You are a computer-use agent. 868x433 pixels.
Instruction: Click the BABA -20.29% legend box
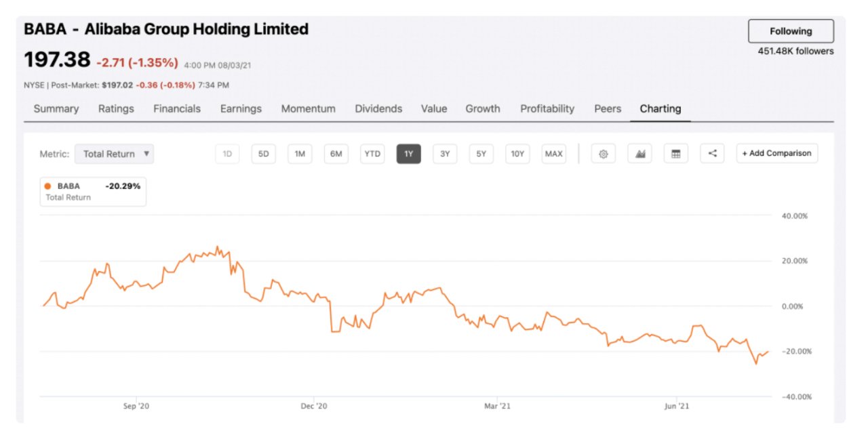point(93,191)
